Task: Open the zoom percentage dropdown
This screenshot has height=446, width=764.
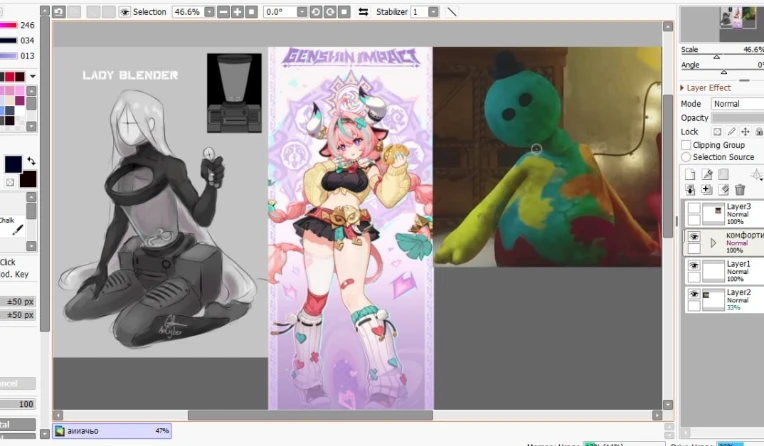Action: pos(210,12)
